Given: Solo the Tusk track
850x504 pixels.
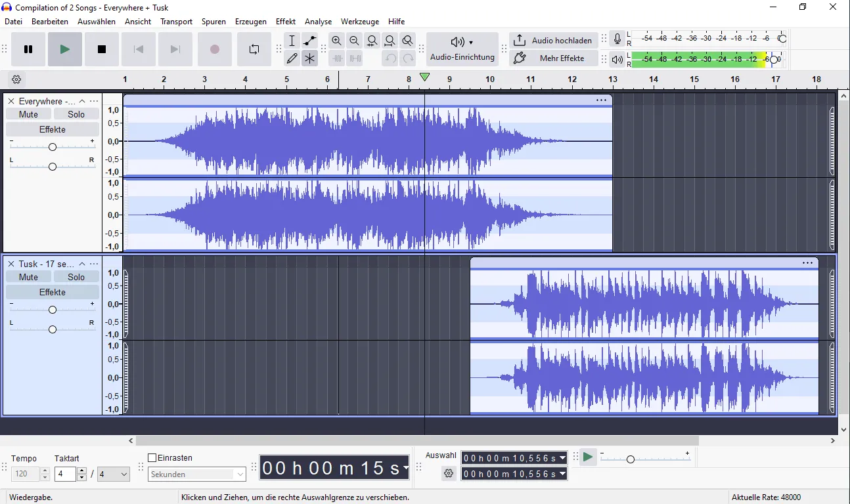Looking at the screenshot, I should (x=76, y=276).
